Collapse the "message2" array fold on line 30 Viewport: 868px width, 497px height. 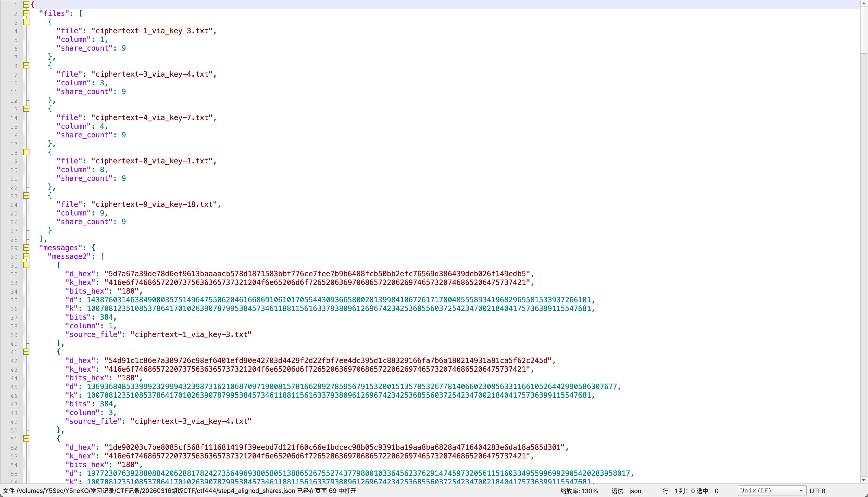coord(26,256)
